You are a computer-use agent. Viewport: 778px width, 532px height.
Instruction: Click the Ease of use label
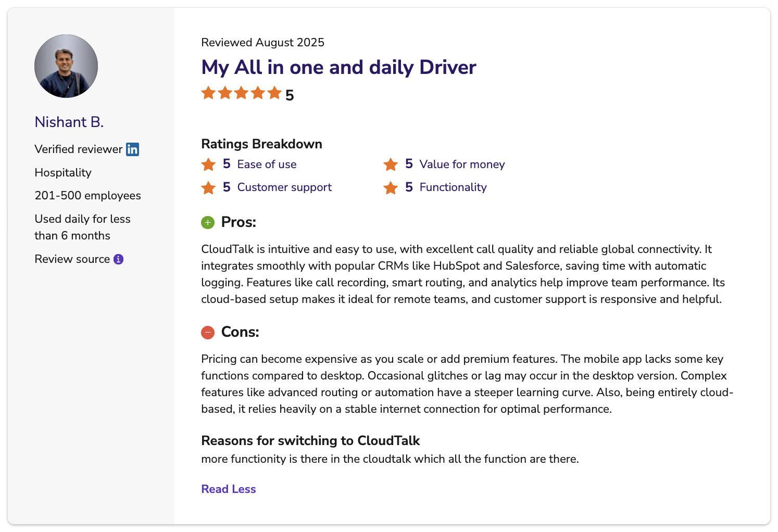267,164
